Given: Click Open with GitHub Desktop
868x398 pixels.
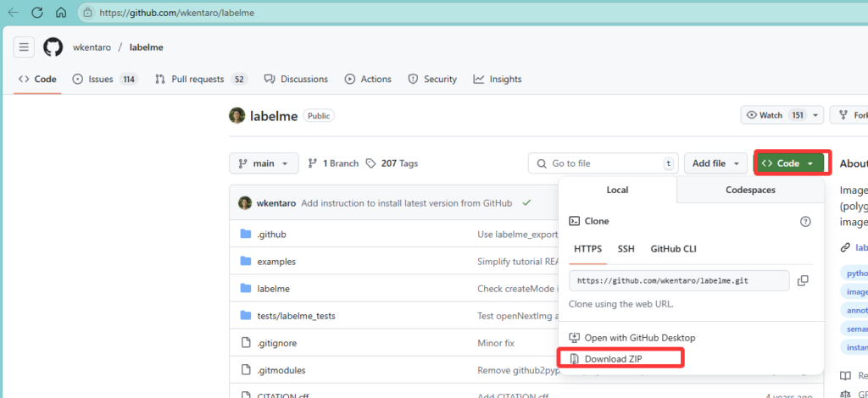Looking at the screenshot, I should tap(632, 338).
